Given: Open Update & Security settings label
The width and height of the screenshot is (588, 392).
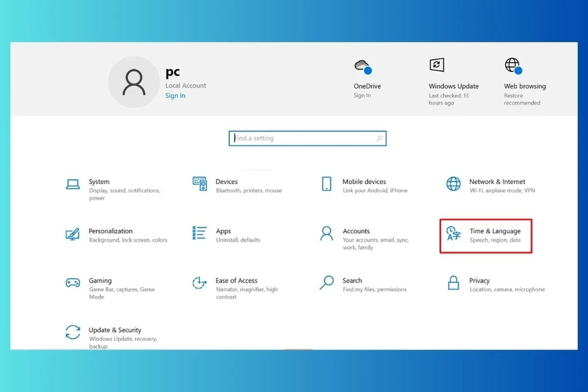Looking at the screenshot, I should coord(115,330).
